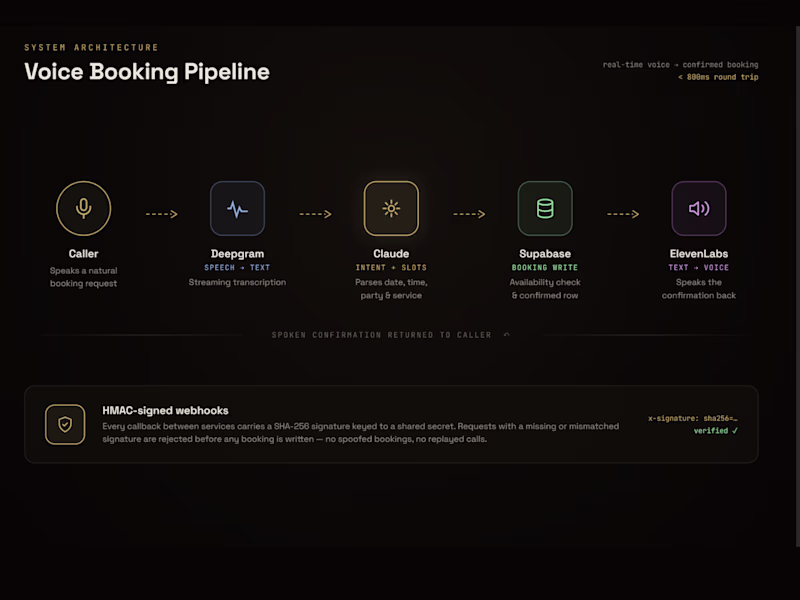Click the TEXT → VOICE tag

coord(699,267)
